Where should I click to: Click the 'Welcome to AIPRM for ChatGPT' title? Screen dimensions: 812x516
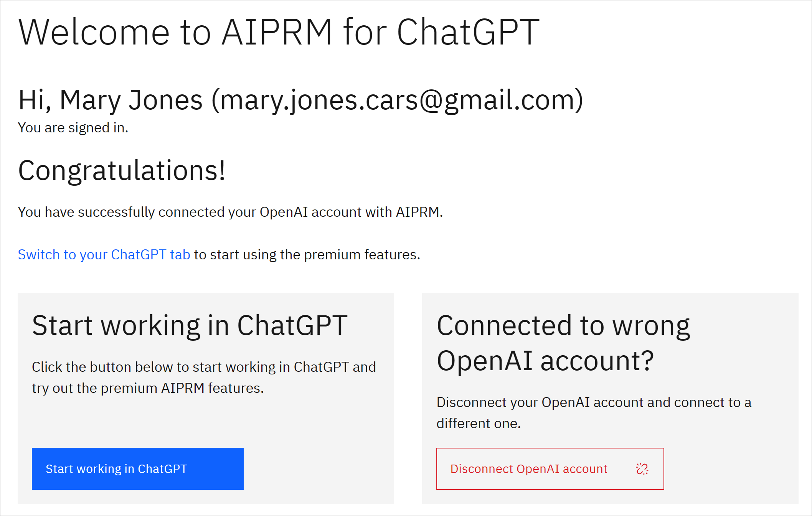pos(279,32)
